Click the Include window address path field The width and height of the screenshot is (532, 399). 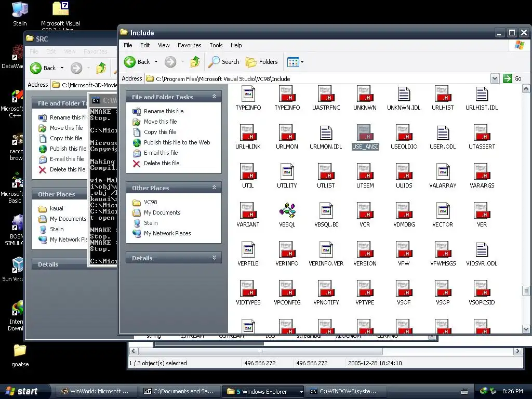[x=317, y=79]
